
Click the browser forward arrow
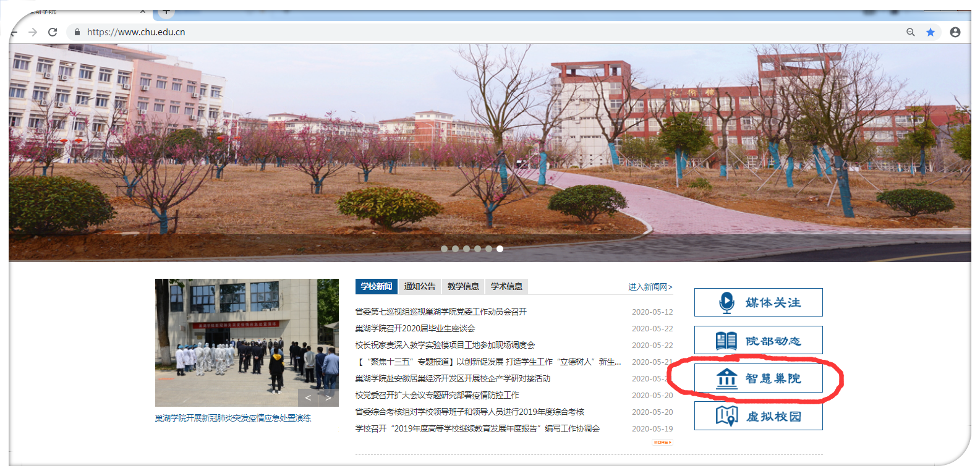point(33,32)
